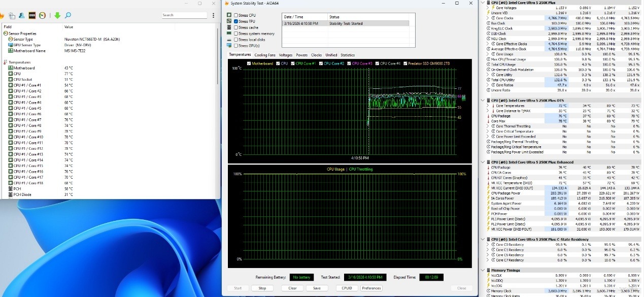Enable the Stress CPU checkbox
Image resolution: width=644 pixels, height=297 pixels.
click(x=236, y=15)
